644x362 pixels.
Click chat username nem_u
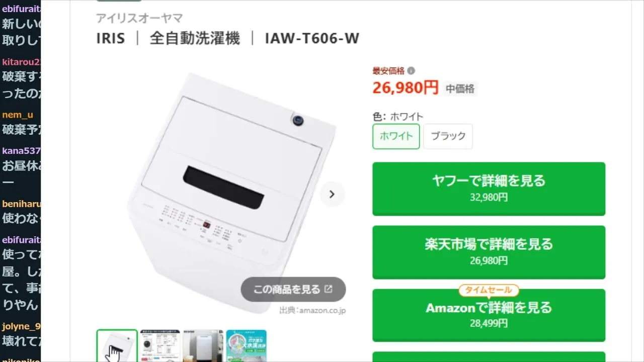tap(18, 115)
